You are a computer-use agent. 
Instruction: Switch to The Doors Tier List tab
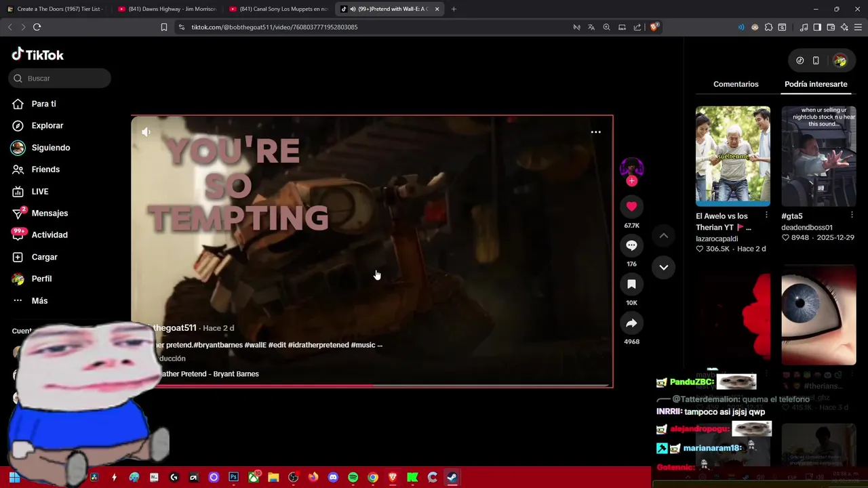(55, 9)
